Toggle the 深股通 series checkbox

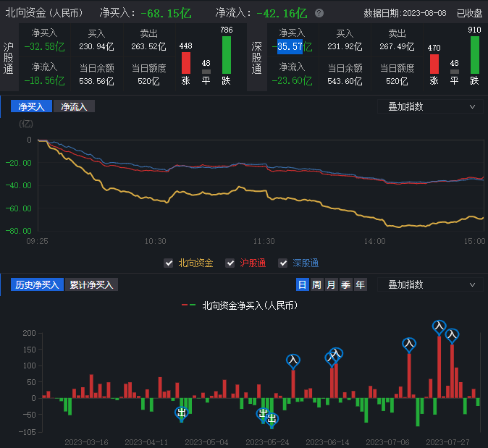point(283,263)
